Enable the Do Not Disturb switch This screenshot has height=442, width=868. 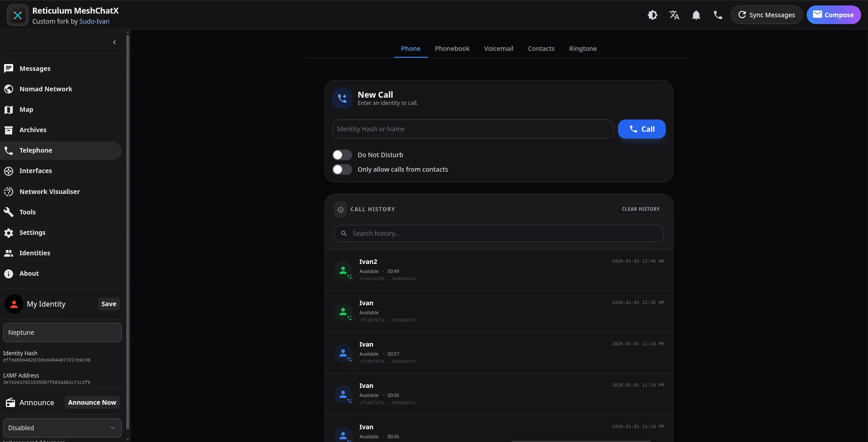342,155
